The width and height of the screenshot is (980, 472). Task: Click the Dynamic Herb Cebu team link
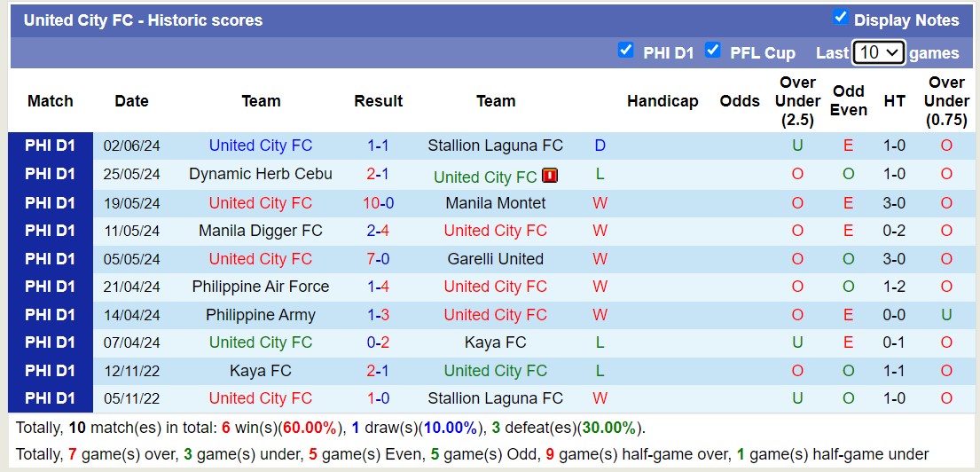[x=261, y=174]
